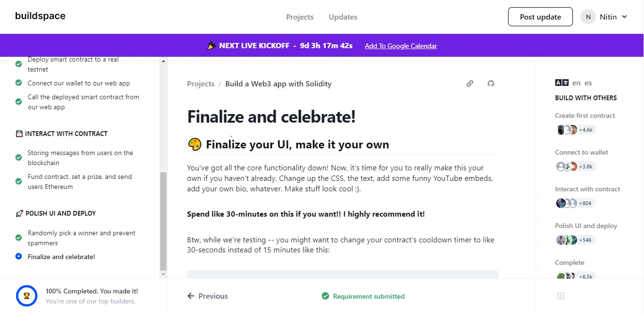Open the Projects nav tab

tap(300, 17)
